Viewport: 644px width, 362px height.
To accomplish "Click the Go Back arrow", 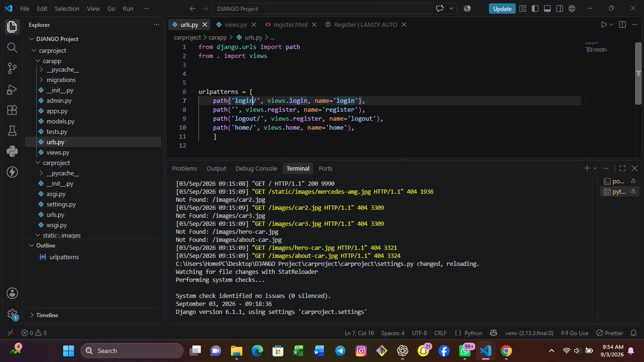I will pos(193,9).
